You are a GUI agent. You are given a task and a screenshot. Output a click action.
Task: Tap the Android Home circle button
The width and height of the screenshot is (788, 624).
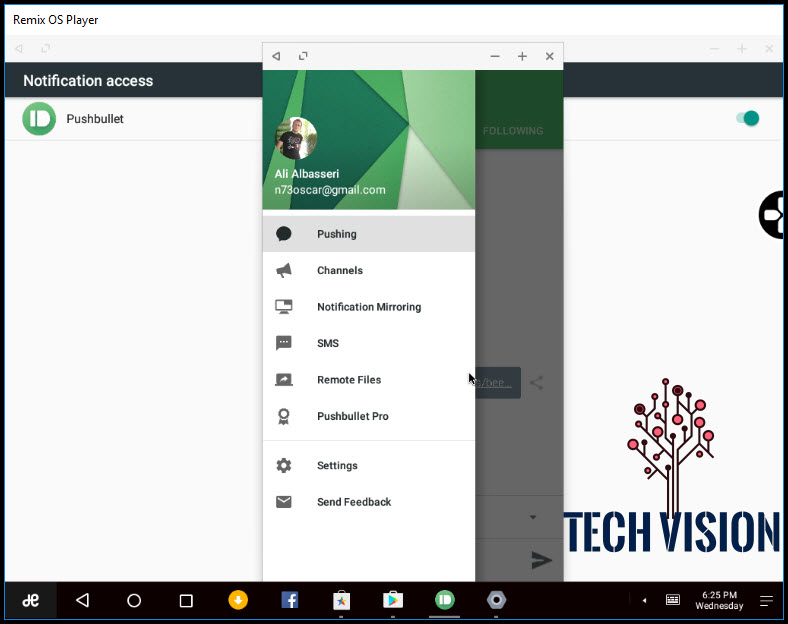coord(134,600)
